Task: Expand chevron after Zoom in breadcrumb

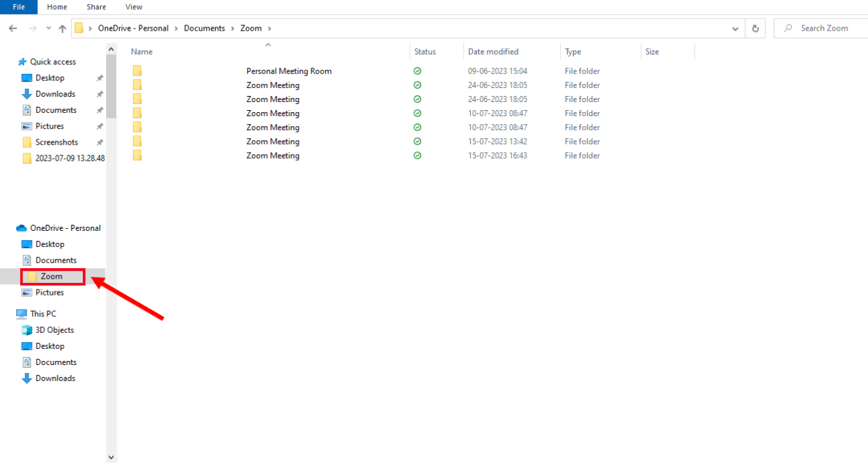Action: coord(269,29)
